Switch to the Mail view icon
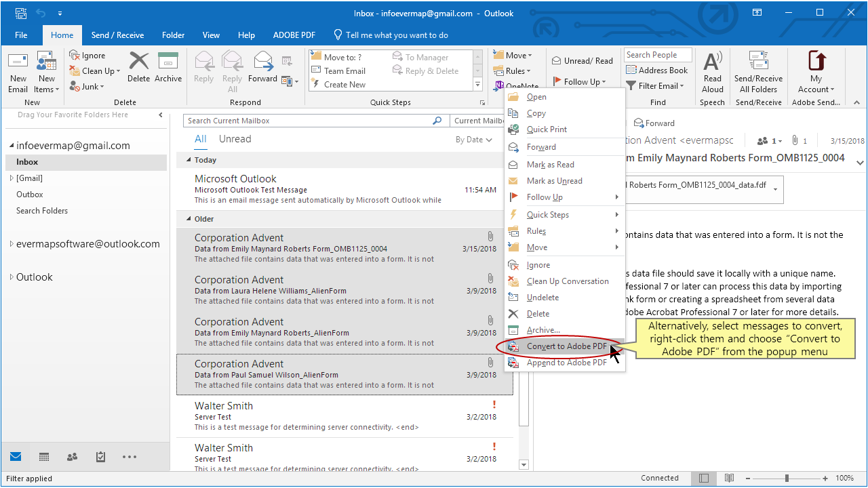This screenshot has width=868, height=488. pyautogui.click(x=16, y=457)
